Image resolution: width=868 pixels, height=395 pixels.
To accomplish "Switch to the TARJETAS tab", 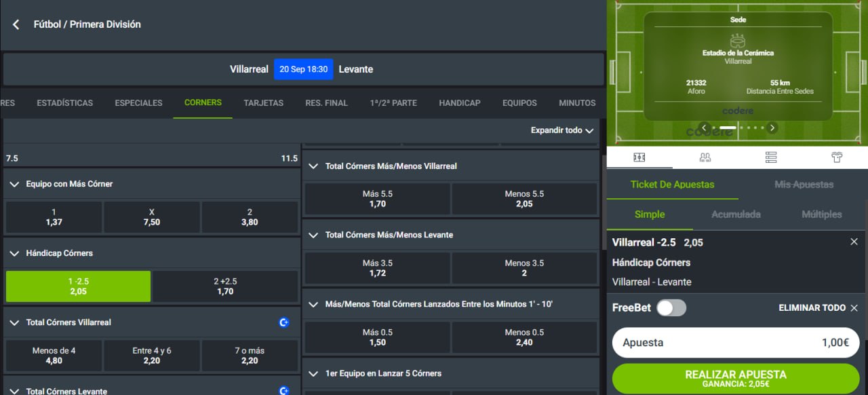I will coord(264,103).
